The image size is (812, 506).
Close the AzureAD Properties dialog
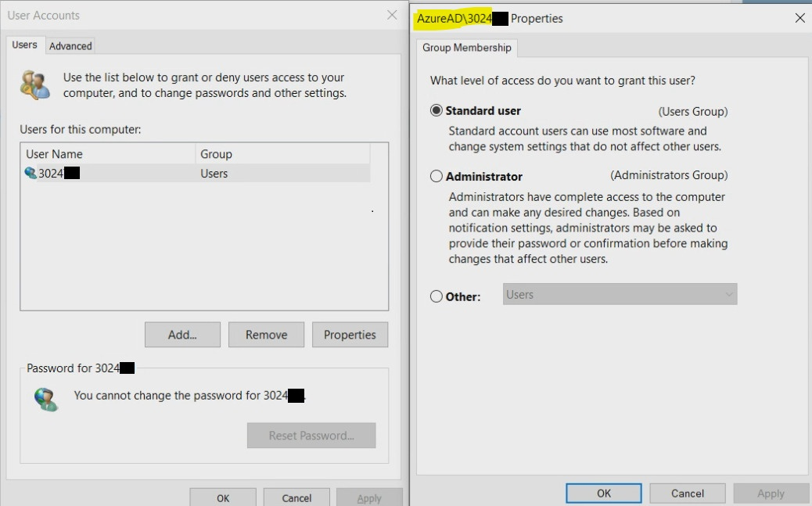pos(799,18)
